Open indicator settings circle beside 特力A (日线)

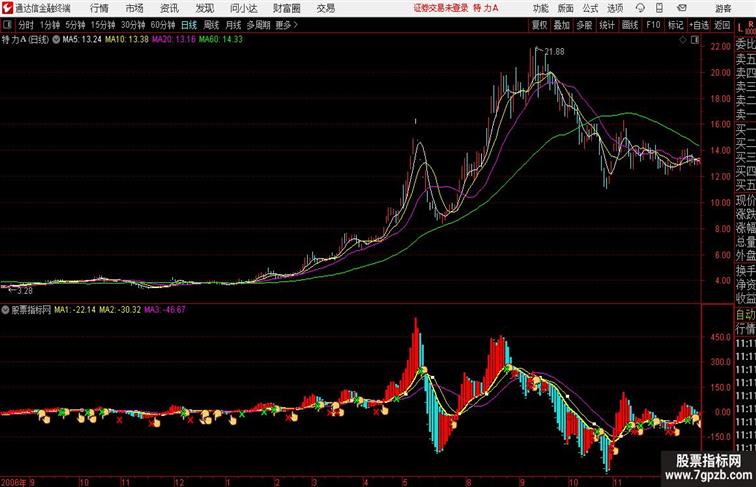tap(56, 40)
